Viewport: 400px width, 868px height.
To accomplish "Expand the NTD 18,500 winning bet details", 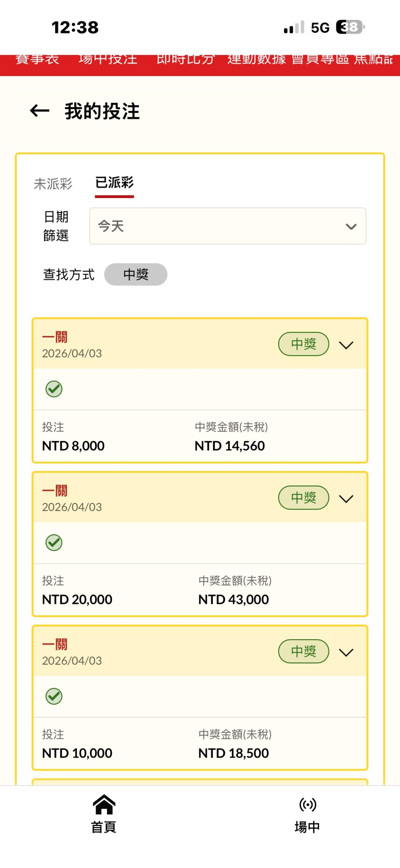I will point(346,652).
